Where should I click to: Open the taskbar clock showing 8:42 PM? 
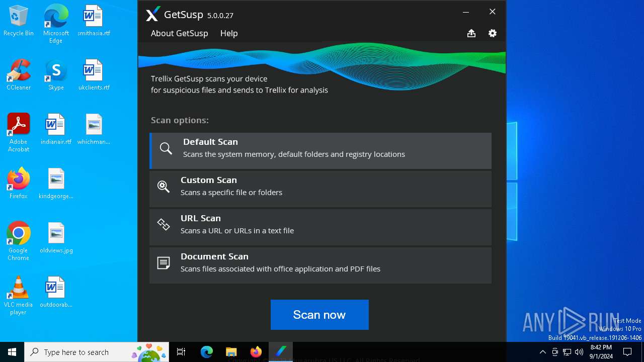pos(601,352)
